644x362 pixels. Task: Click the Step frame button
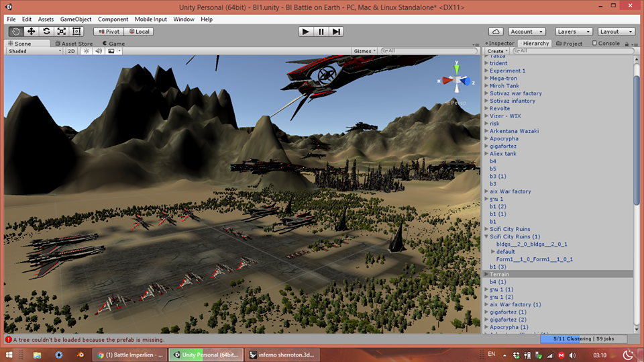(x=337, y=32)
